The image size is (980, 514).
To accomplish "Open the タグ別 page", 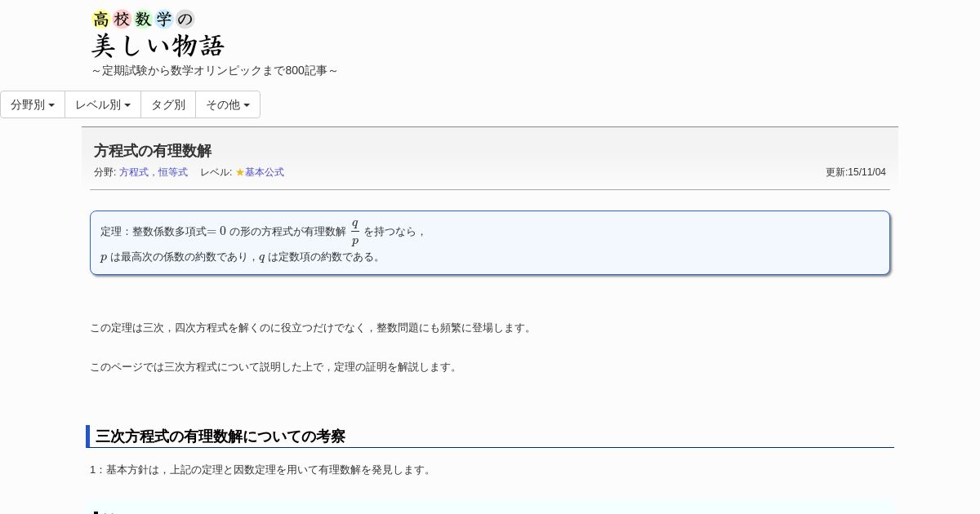I will (168, 104).
